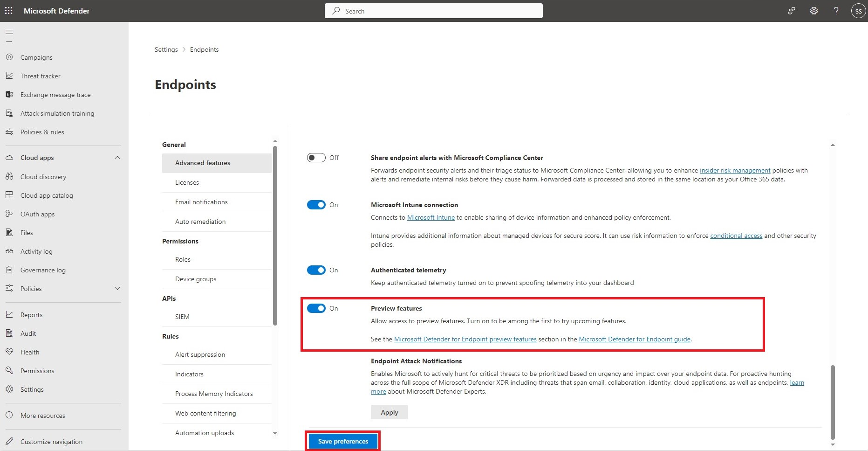Turn off the Preview features toggle

coord(316,308)
